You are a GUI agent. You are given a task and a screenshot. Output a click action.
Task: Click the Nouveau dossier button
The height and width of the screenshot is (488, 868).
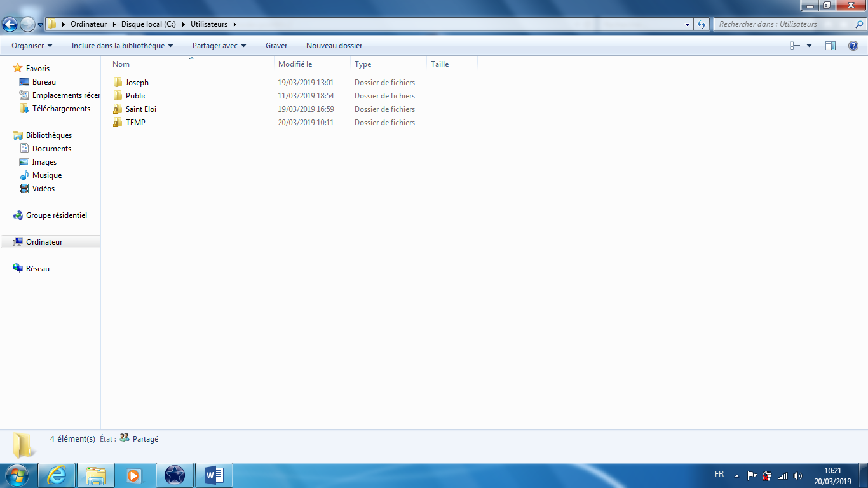(x=334, y=46)
